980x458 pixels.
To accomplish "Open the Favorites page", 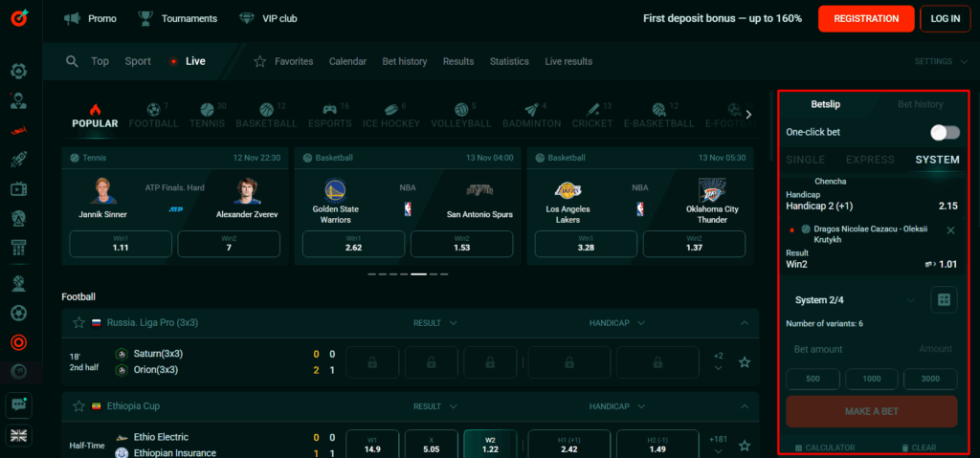I will [x=283, y=61].
